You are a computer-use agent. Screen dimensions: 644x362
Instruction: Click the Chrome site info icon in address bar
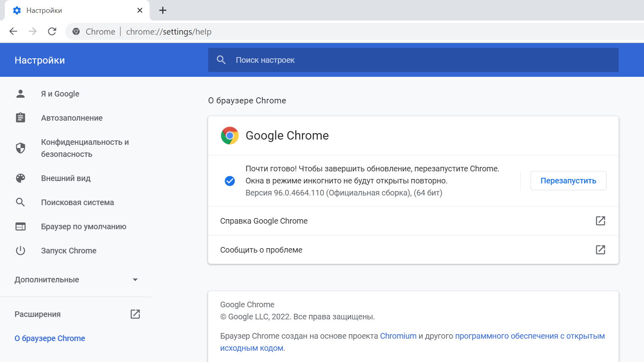[76, 31]
